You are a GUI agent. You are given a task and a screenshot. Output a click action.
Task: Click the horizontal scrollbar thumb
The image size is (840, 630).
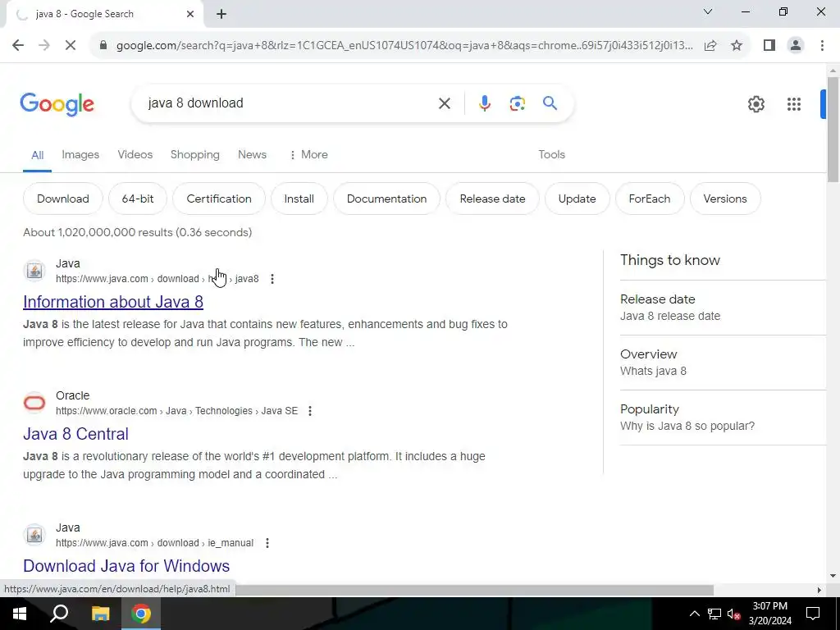475,590
